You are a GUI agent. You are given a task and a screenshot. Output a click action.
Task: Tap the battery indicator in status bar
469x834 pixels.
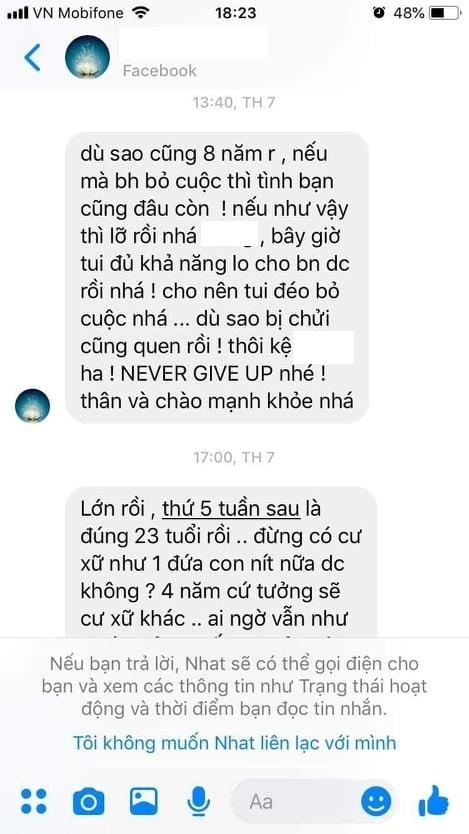446,13
